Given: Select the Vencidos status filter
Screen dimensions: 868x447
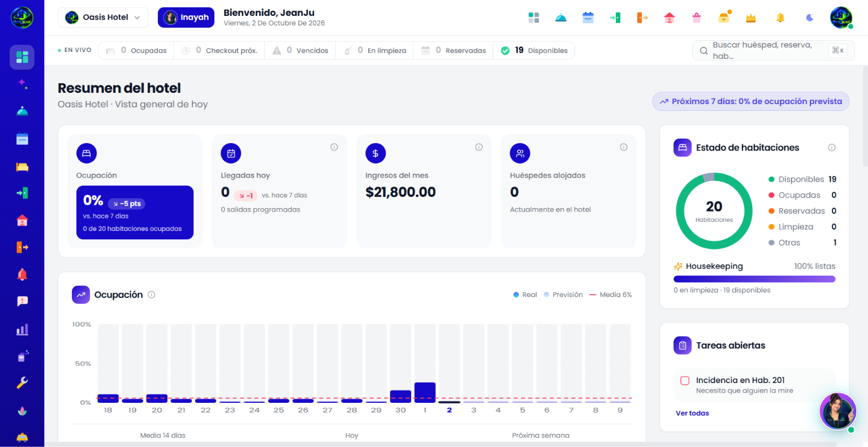Looking at the screenshot, I should [x=300, y=50].
